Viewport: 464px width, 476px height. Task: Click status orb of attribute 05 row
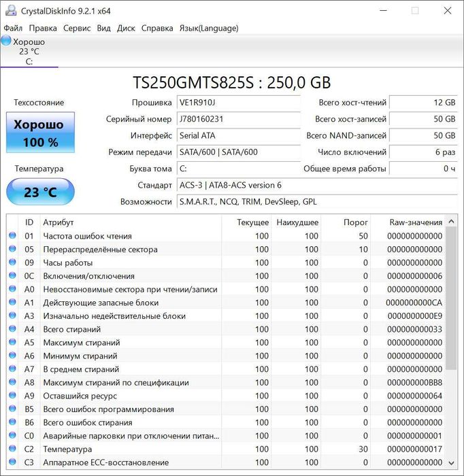12,249
